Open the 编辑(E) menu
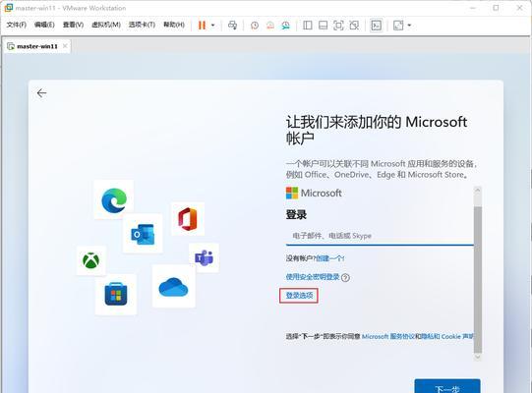Viewport: 532px width, 393px height. click(x=44, y=25)
